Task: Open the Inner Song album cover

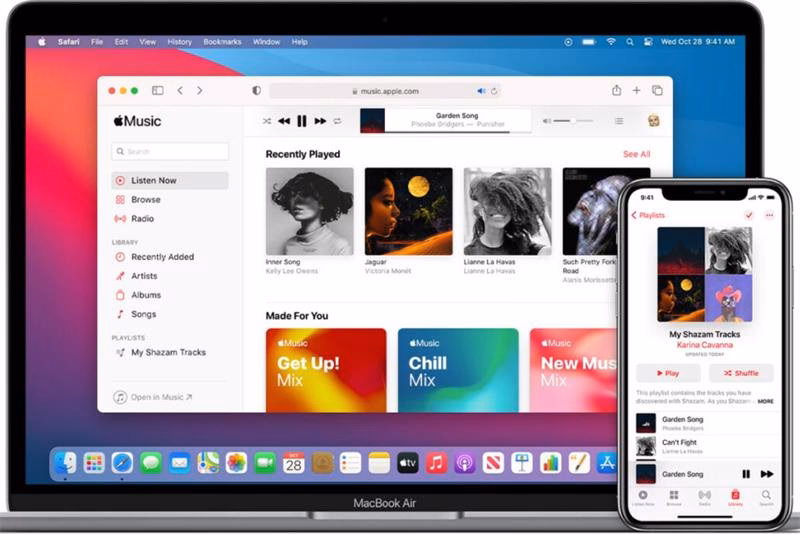Action: pos(310,211)
